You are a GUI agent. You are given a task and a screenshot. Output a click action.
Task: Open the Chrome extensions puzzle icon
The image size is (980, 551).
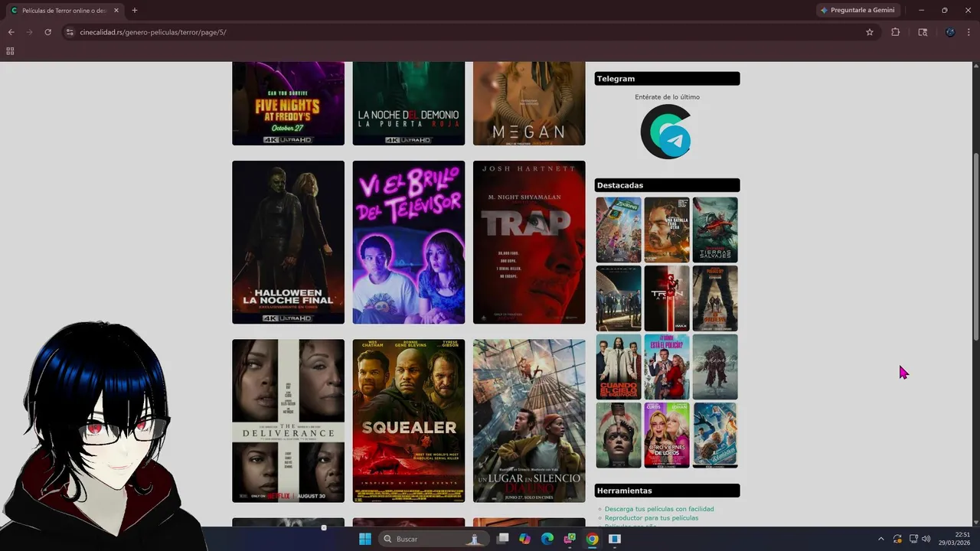[x=895, y=32]
